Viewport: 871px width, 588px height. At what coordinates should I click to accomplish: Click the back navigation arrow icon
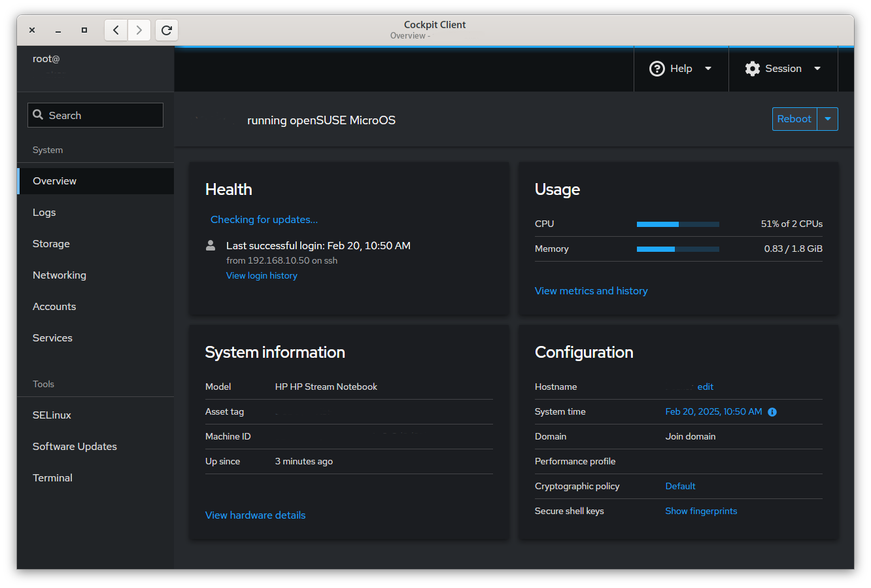click(116, 30)
